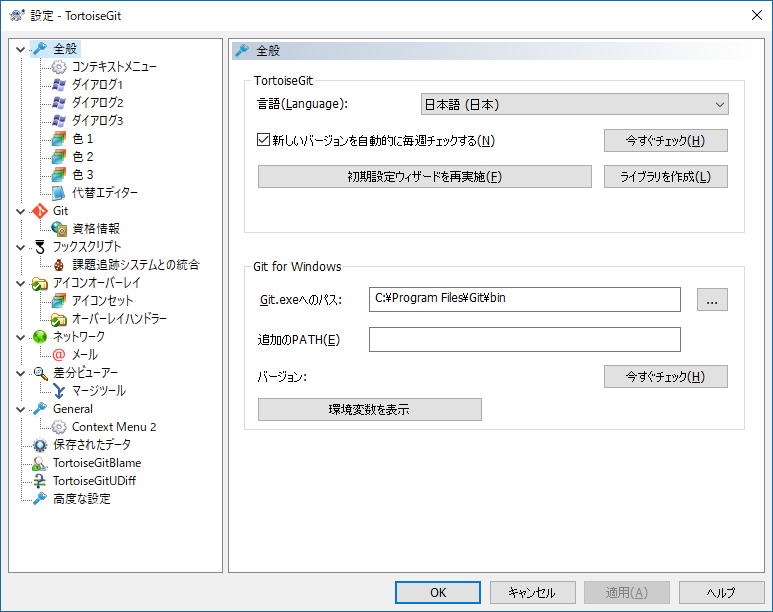Click the ヘルプ button

721,592
